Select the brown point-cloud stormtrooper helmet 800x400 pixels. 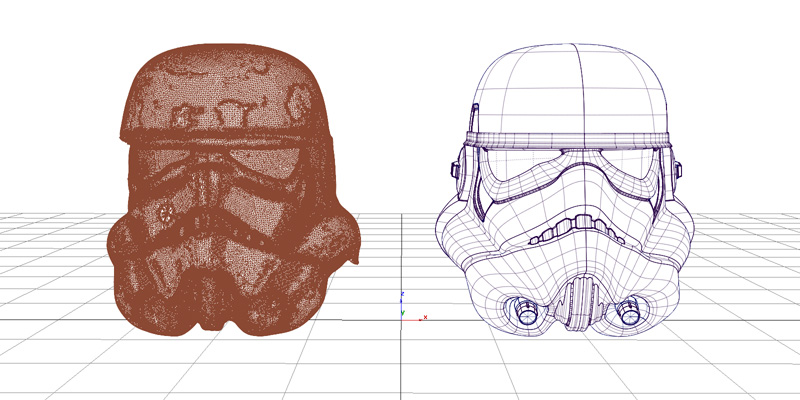[x=234, y=190]
